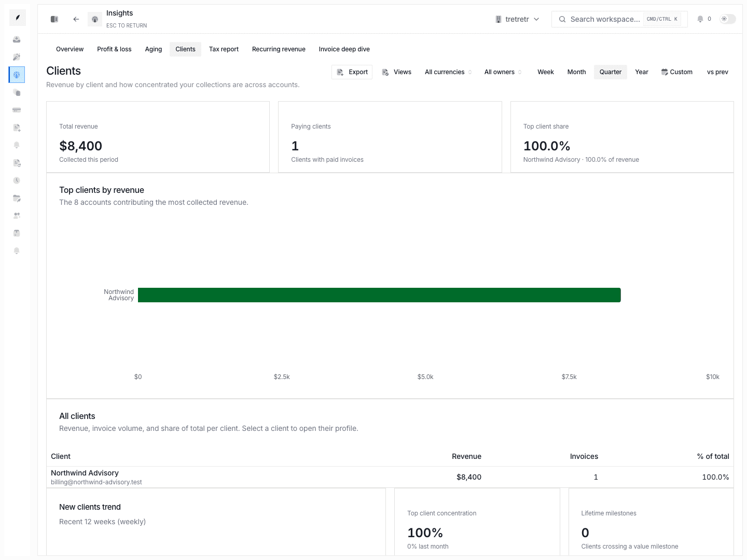Go back using the left arrow
Screen dimensions: 747x560
(76, 19)
